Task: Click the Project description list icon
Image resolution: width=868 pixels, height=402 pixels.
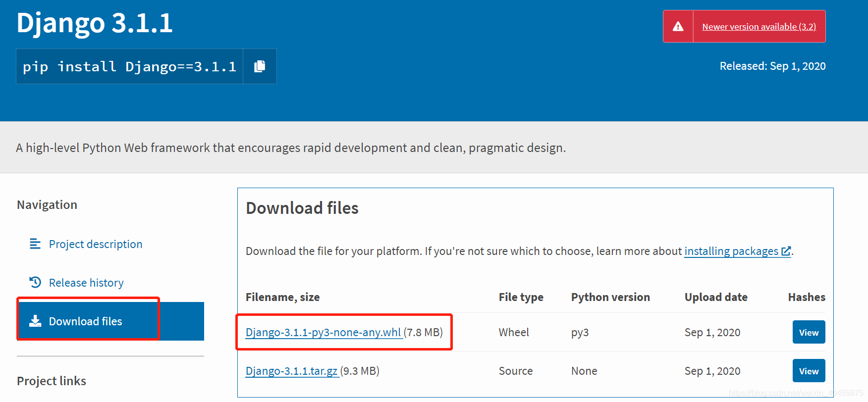Action: tap(35, 244)
